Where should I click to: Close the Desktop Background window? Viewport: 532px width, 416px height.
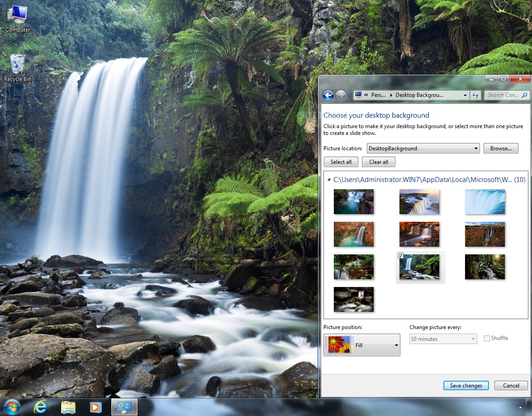520,79
